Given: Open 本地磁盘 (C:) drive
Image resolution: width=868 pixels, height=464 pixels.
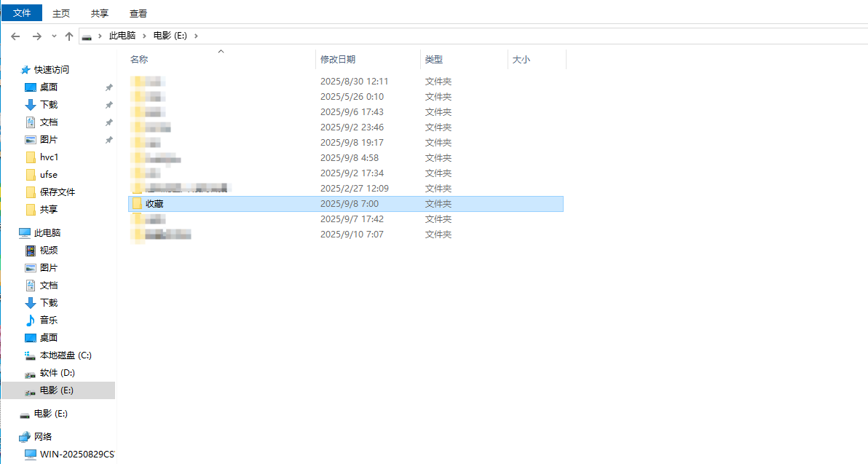Looking at the screenshot, I should (66, 355).
